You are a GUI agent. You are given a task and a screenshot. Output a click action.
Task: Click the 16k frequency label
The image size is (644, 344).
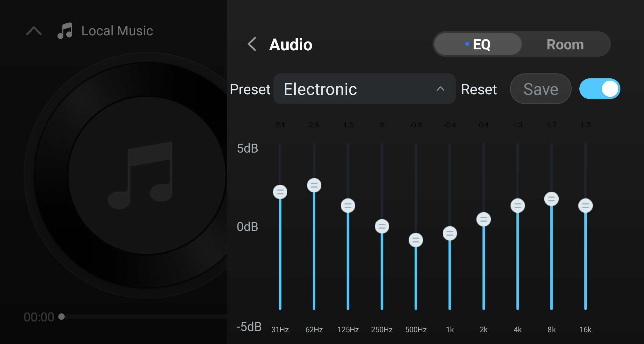pyautogui.click(x=585, y=330)
